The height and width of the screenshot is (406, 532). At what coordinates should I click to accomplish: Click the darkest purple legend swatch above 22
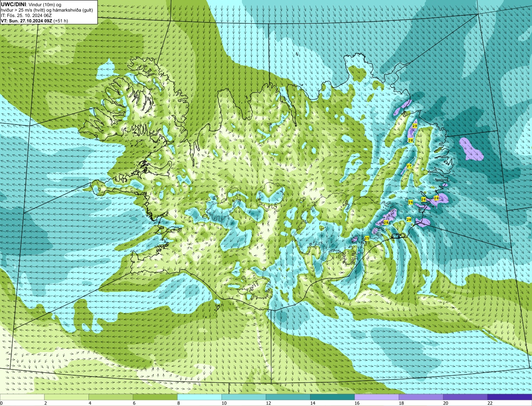coord(510,397)
